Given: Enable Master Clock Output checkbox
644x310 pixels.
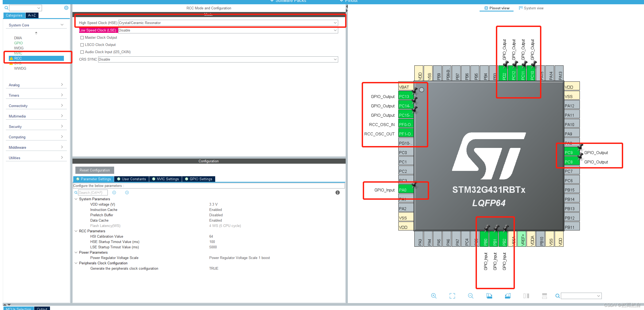Looking at the screenshot, I should tap(82, 38).
